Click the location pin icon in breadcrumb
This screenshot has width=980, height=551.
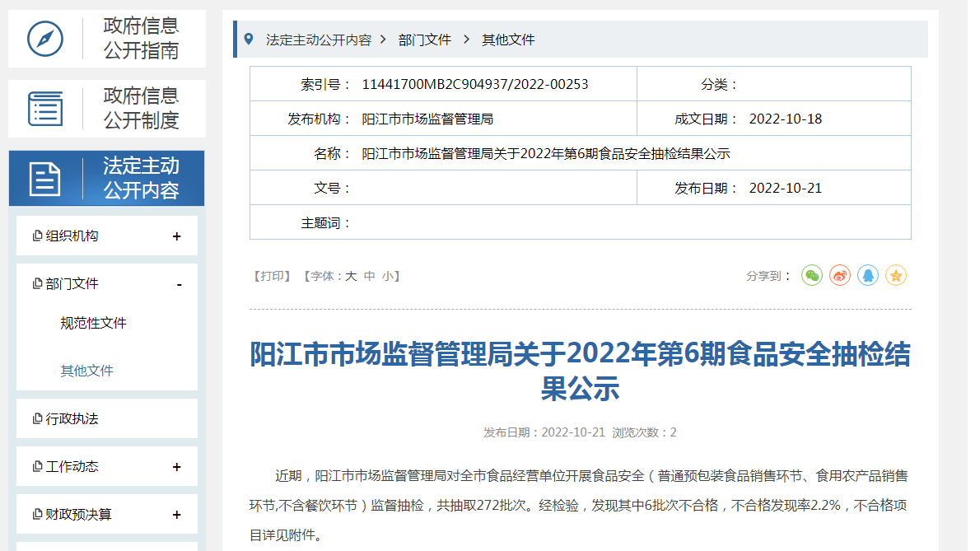click(x=249, y=40)
